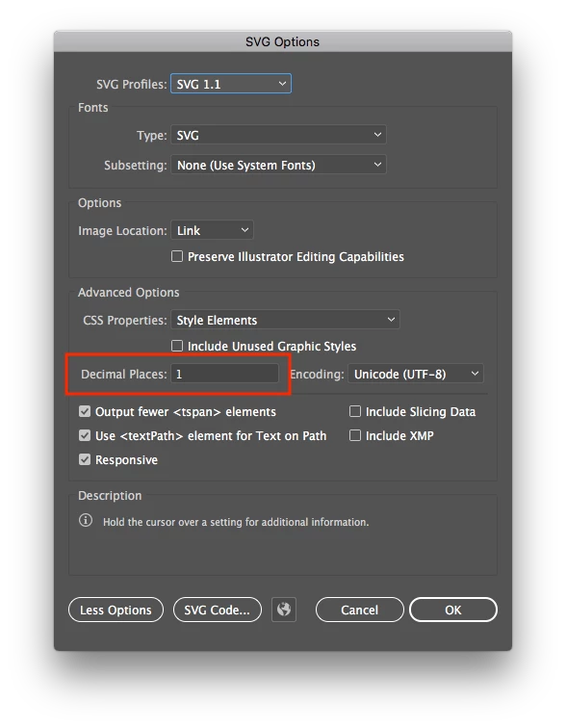Click the Decimal Places label

pyautogui.click(x=124, y=375)
